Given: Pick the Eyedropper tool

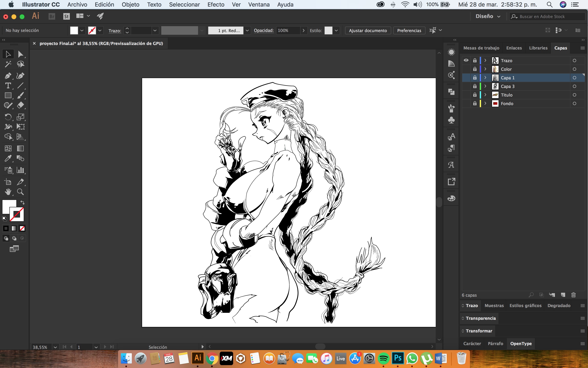Looking at the screenshot, I should (x=8, y=158).
